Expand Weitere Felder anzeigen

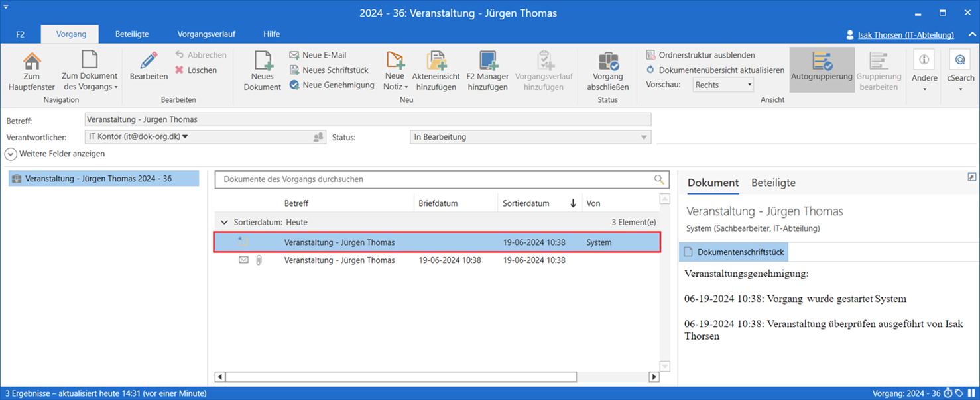point(11,154)
